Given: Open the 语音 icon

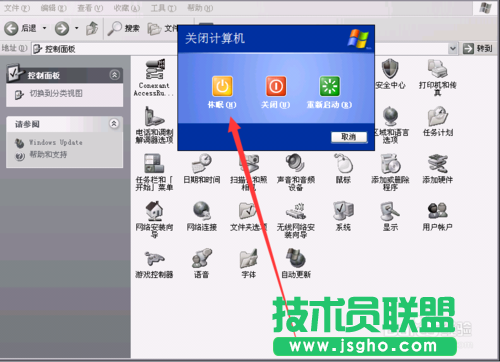Looking at the screenshot, I should click(202, 263).
